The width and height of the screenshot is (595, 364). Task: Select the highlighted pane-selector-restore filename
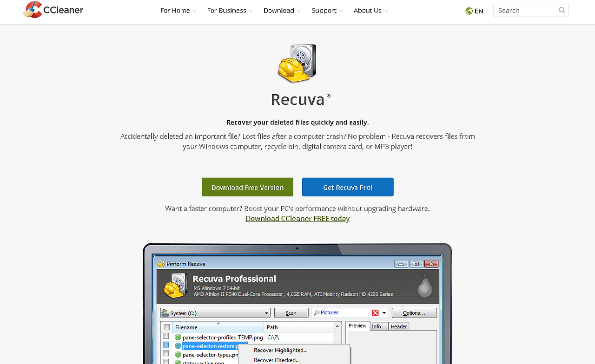point(211,346)
